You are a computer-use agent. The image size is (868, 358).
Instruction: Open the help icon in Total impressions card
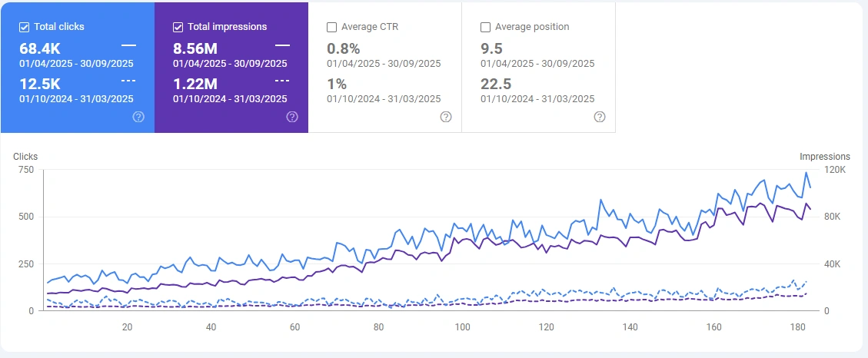point(292,117)
